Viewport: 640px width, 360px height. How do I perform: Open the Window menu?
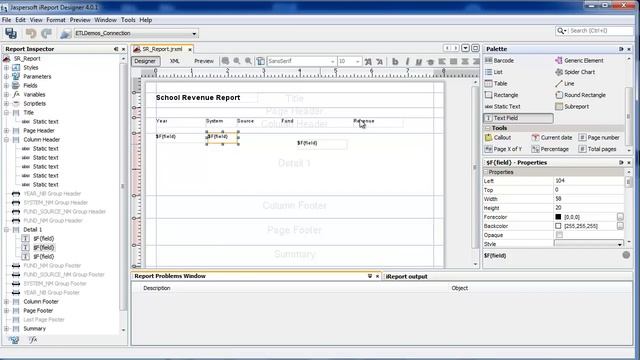click(x=105, y=20)
